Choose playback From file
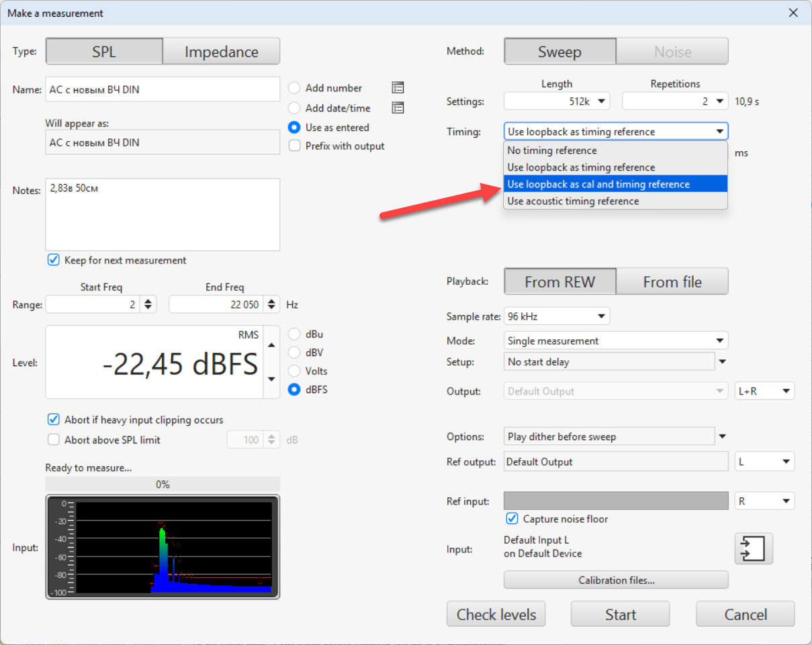Image resolution: width=812 pixels, height=645 pixels. click(672, 282)
